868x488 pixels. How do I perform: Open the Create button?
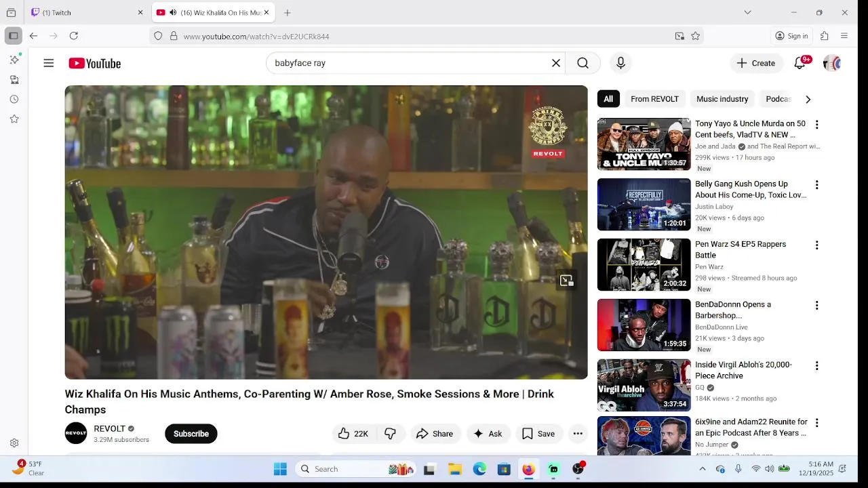757,63
